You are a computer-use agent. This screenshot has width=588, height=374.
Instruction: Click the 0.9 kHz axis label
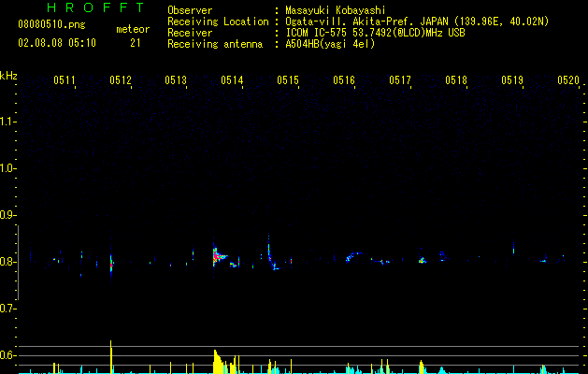pyautogui.click(x=7, y=215)
